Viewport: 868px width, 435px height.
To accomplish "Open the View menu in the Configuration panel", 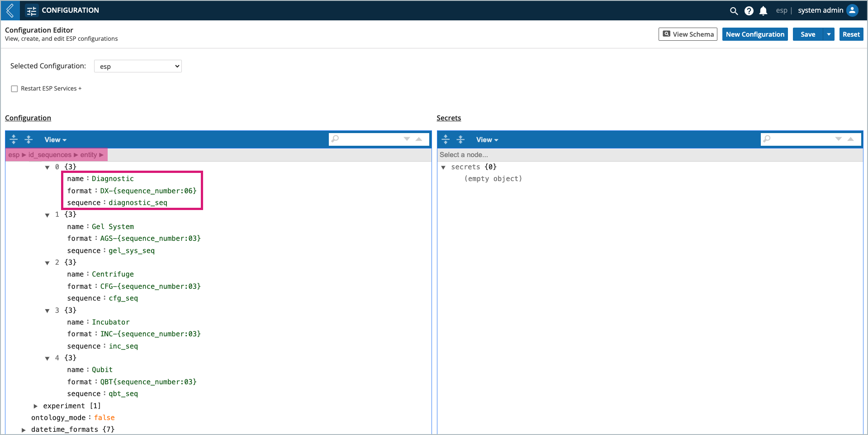I will coord(55,140).
